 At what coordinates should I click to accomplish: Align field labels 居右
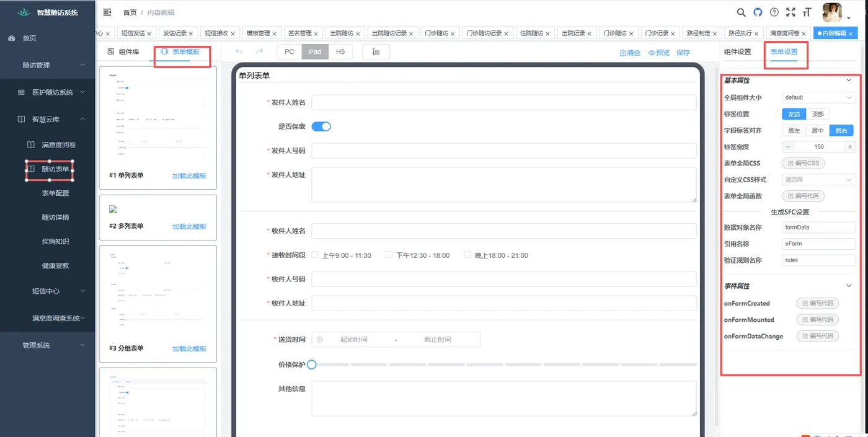click(x=841, y=131)
